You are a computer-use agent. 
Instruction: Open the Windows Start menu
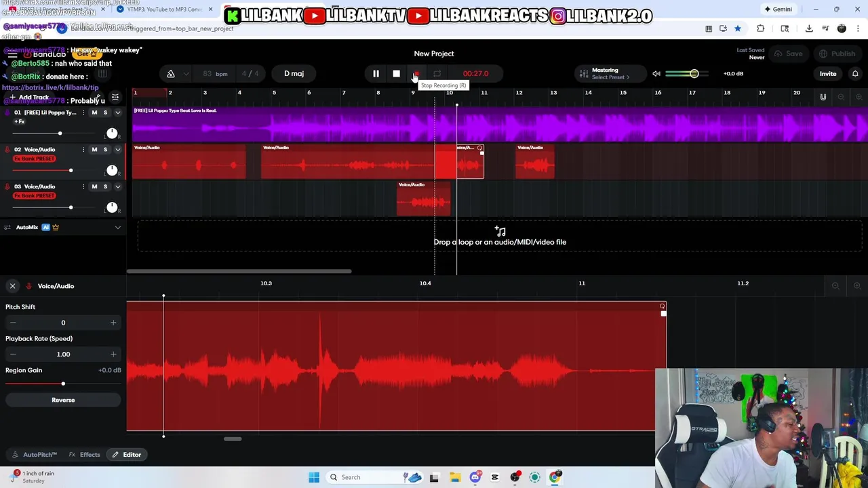[314, 477]
